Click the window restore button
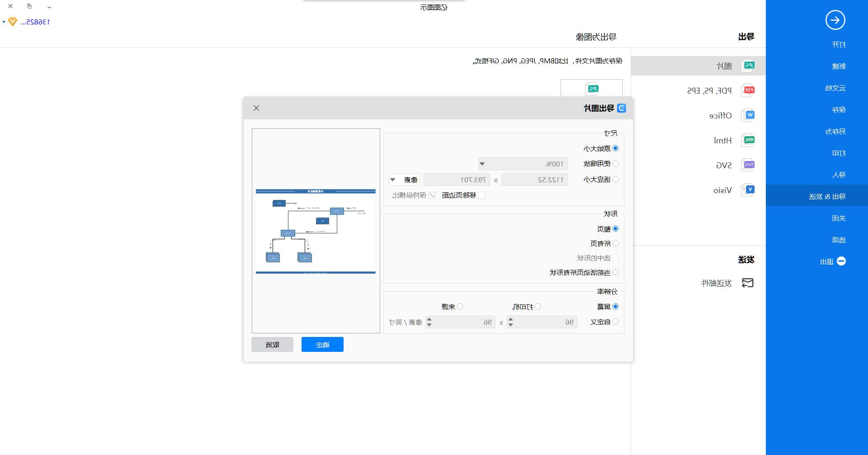Viewport: 868px width, 455px height. coord(29,6)
